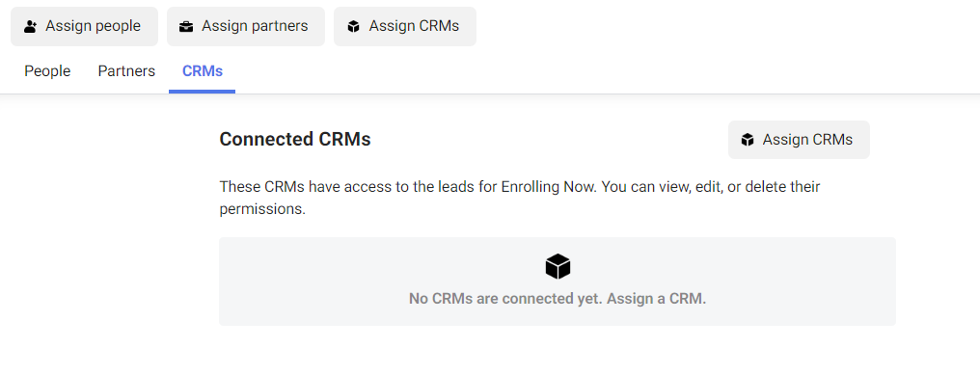
Task: Open the Assign partners dialog
Action: [x=246, y=26]
